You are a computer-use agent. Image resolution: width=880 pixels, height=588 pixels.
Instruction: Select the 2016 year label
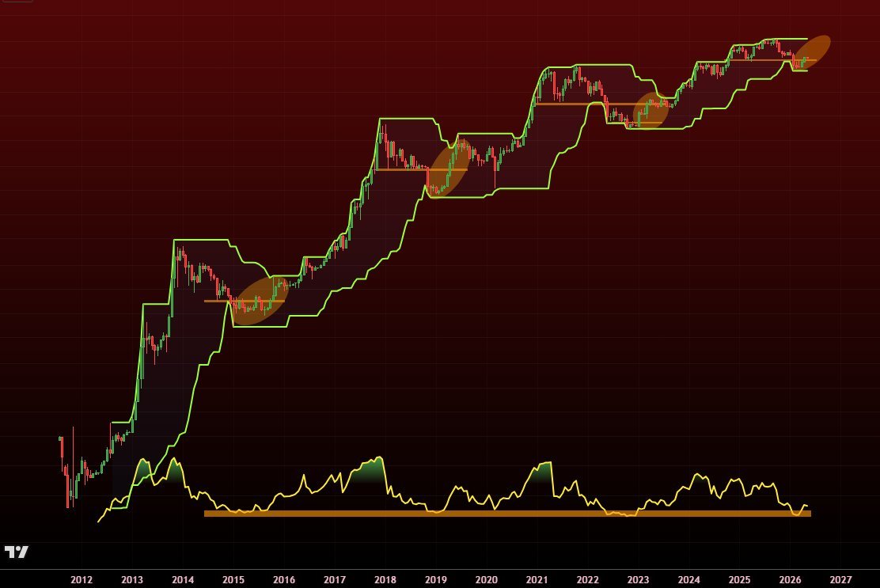coord(284,579)
